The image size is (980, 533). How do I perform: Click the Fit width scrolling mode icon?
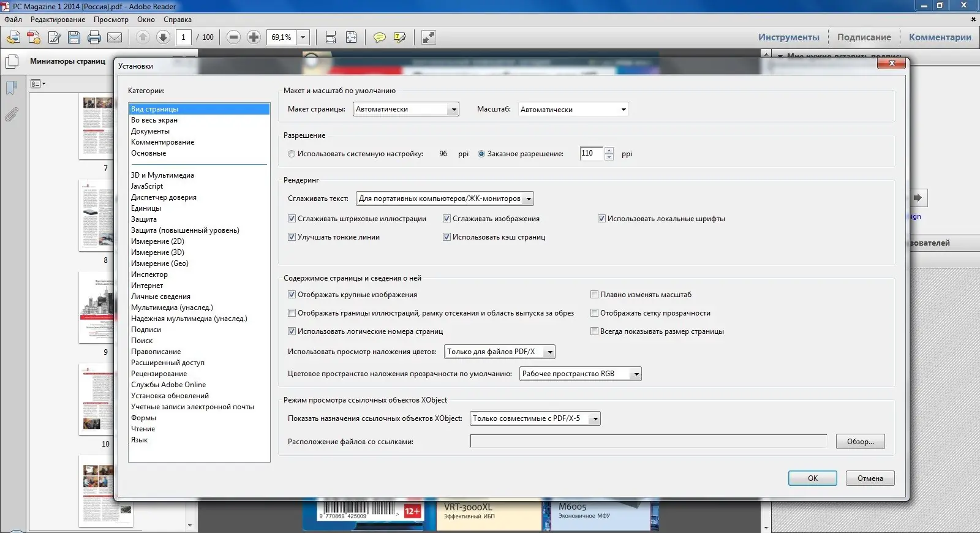pyautogui.click(x=331, y=37)
